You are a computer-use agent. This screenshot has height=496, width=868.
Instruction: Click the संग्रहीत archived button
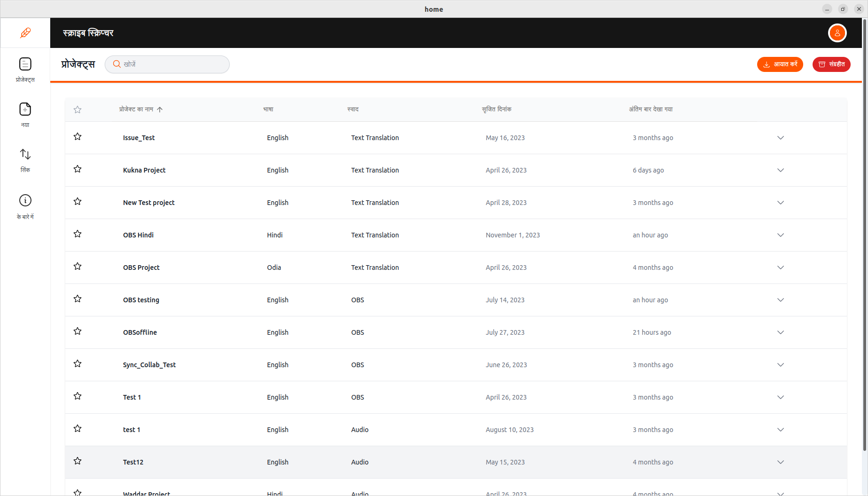(831, 64)
